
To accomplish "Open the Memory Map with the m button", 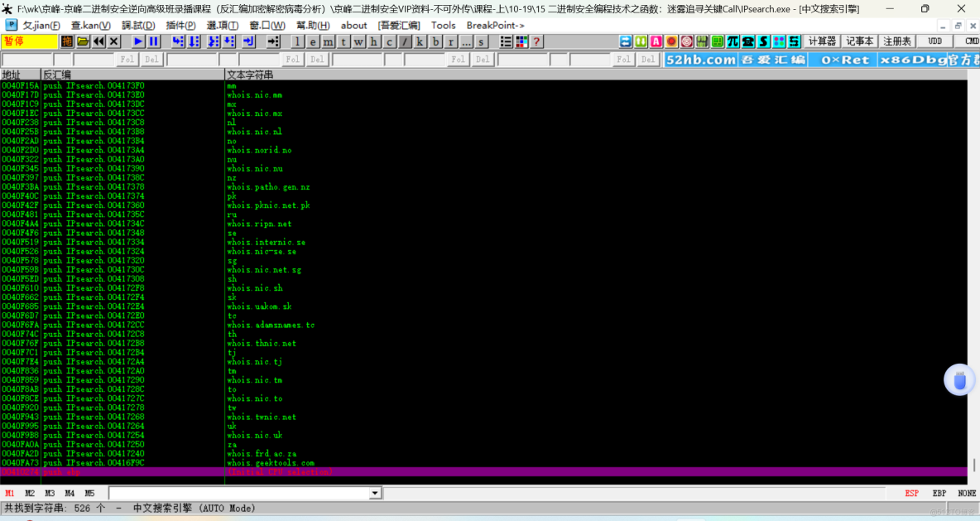I will (328, 42).
